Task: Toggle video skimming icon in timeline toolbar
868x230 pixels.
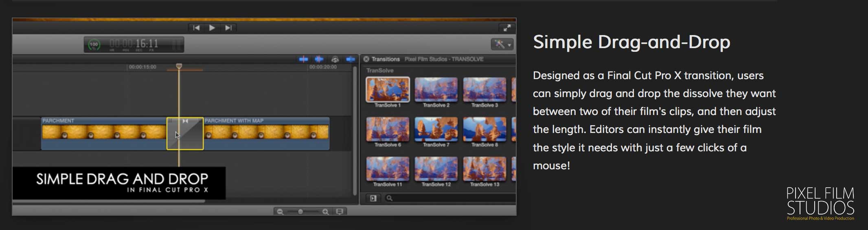Action: [x=304, y=60]
